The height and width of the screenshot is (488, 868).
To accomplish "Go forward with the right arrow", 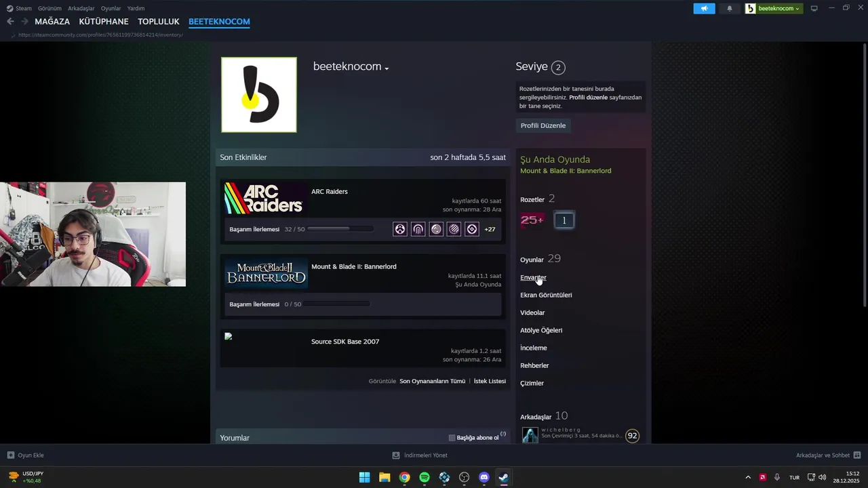I will coord(24,22).
